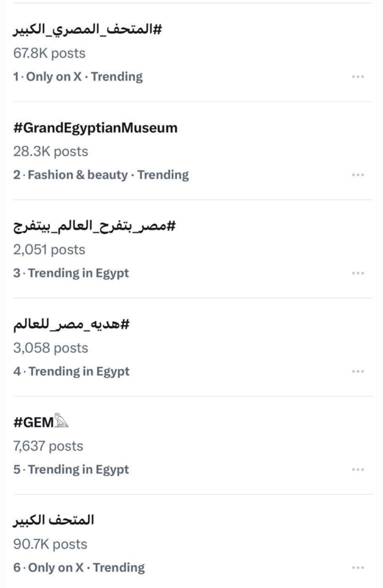This screenshot has height=588, width=383.
Task: Open the #هديه_مصر_للعالم hashtag
Action: (x=71, y=324)
